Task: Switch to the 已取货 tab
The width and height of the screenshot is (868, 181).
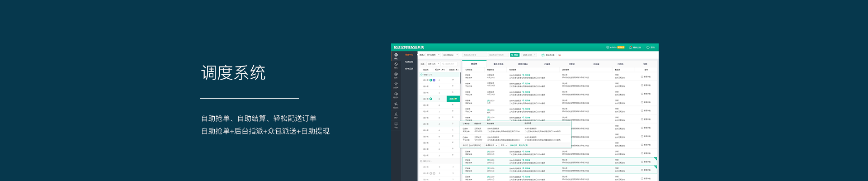Action: pyautogui.click(x=571, y=64)
